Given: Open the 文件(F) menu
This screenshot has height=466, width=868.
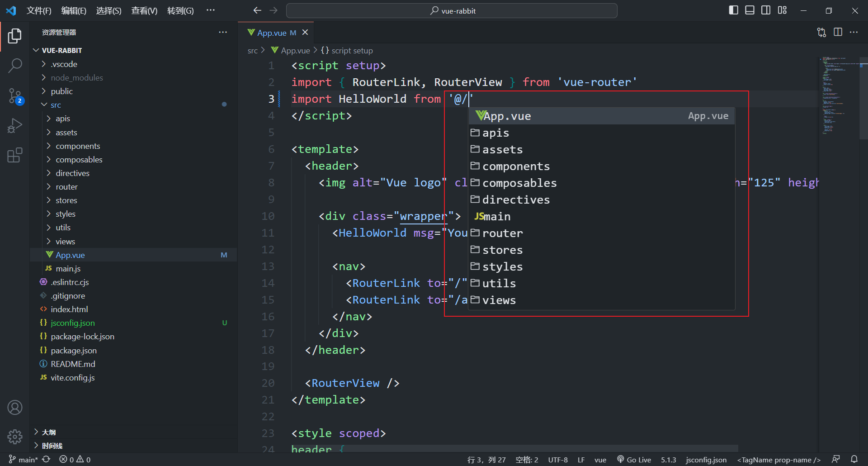Looking at the screenshot, I should [x=39, y=10].
